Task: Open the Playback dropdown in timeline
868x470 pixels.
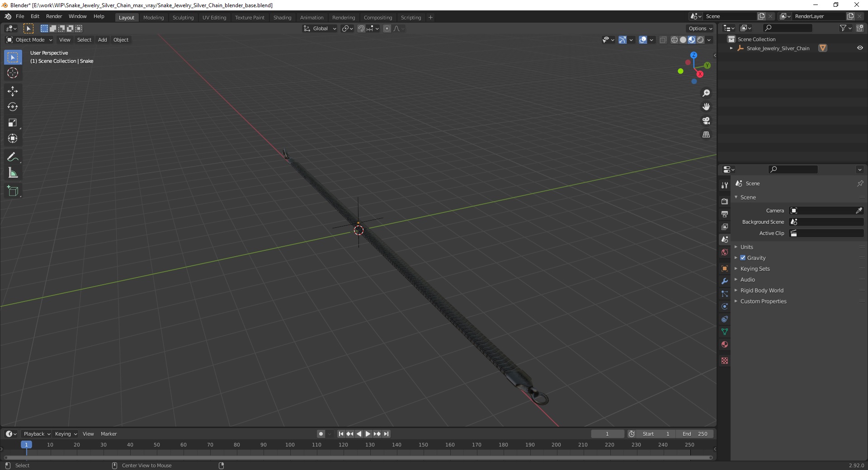Action: (37, 434)
